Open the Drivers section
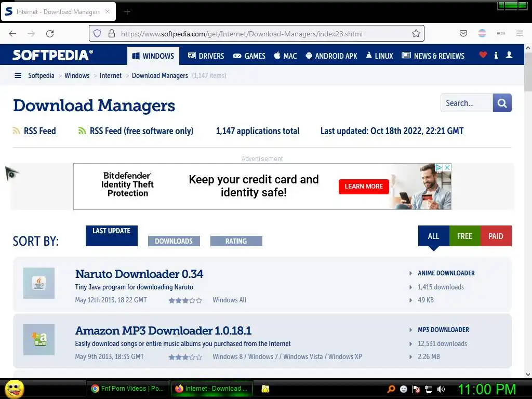Viewport: 532px width, 399px height. click(206, 56)
